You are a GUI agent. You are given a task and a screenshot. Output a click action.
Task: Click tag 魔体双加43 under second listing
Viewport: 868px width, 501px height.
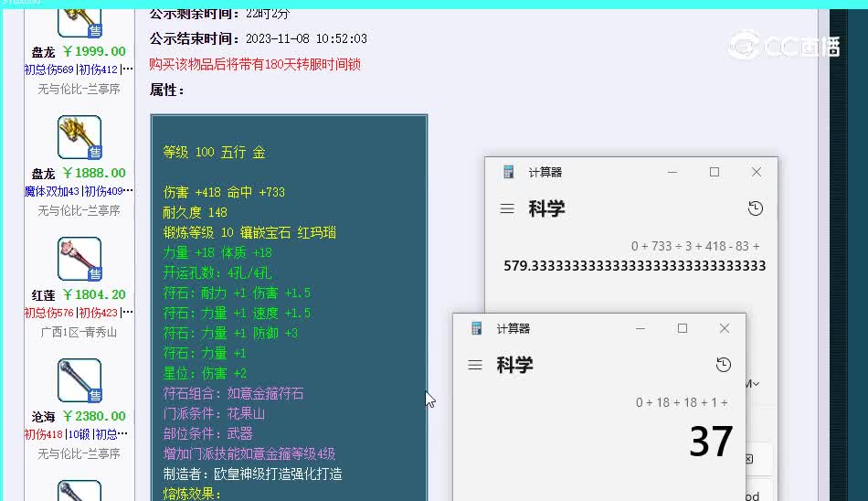52,191
